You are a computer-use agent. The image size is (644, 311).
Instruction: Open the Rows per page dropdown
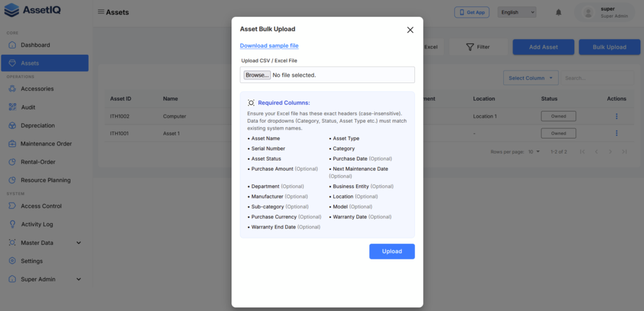coord(535,152)
